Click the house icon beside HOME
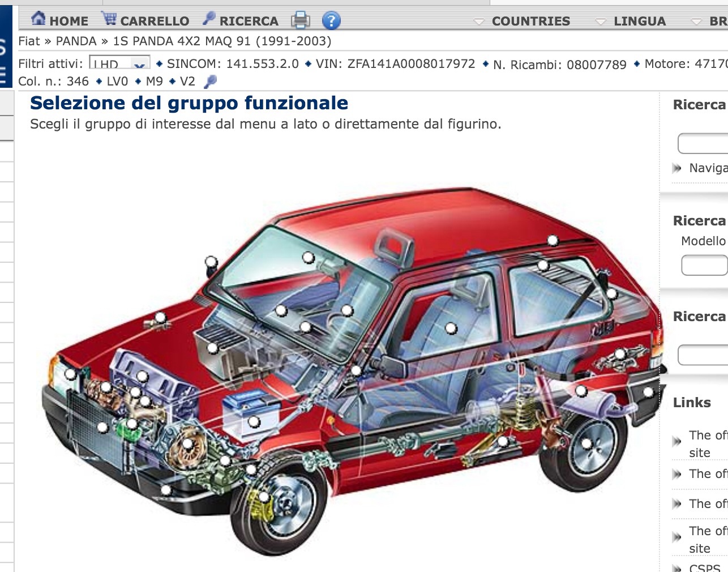 [38, 19]
